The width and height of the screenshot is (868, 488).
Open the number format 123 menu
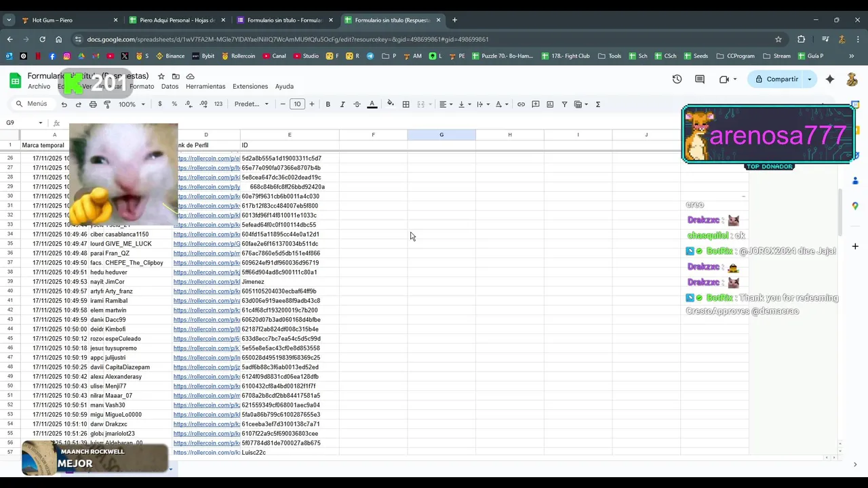218,104
